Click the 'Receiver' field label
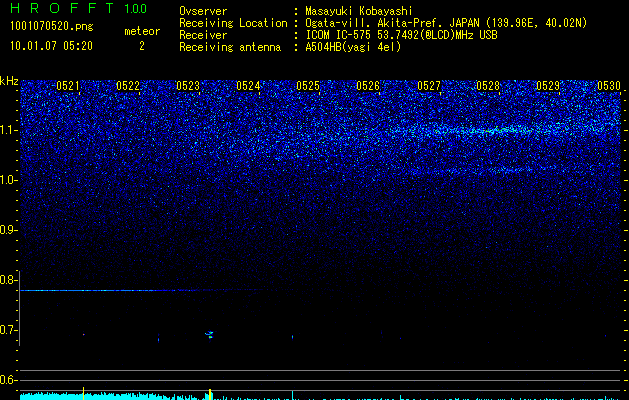The height and width of the screenshot is (400, 629). (203, 35)
